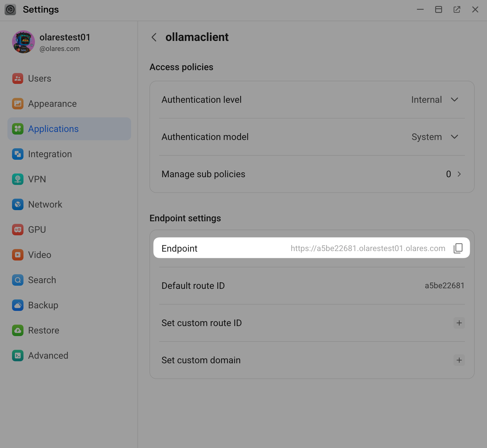Switch to the Applications section
Screen dimensions: 487x448
point(53,129)
